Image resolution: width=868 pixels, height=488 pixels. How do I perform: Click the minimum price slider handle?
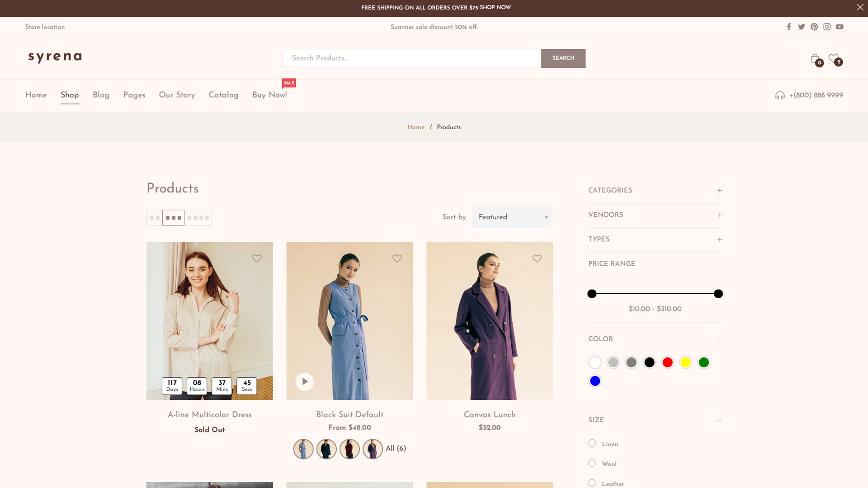[x=592, y=294]
